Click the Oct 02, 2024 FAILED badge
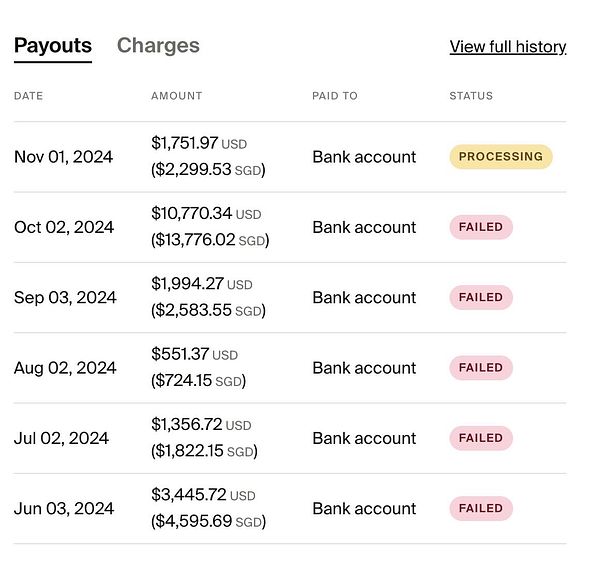The width and height of the screenshot is (600, 562). (481, 227)
